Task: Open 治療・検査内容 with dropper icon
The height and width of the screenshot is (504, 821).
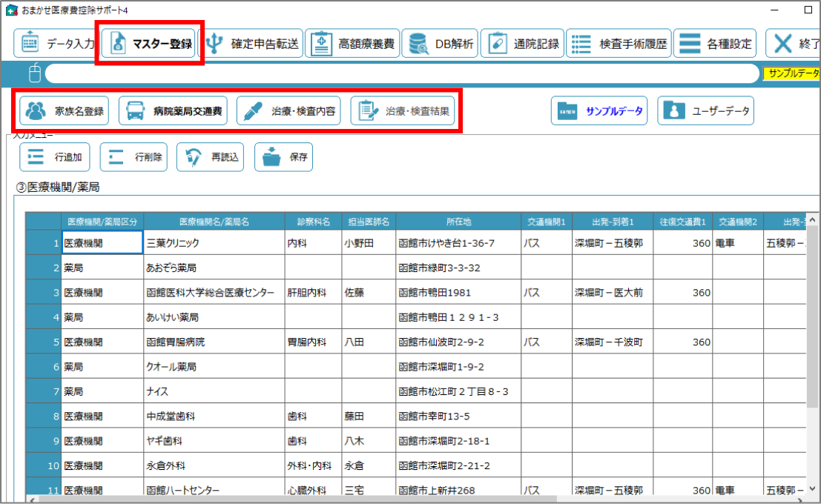Action: point(289,112)
